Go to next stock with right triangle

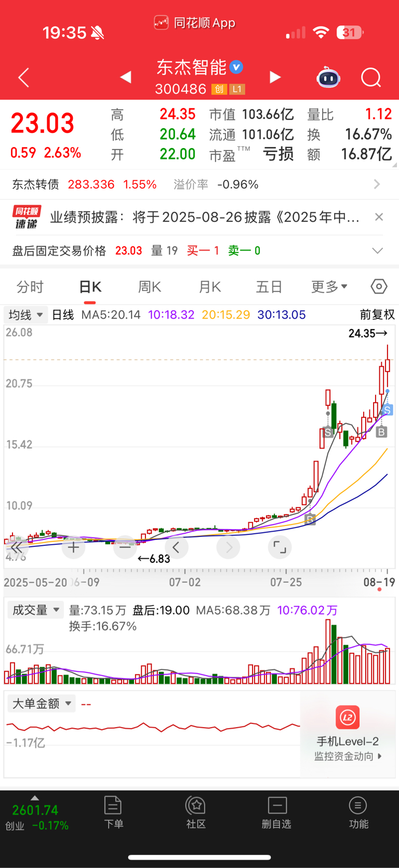point(275,77)
